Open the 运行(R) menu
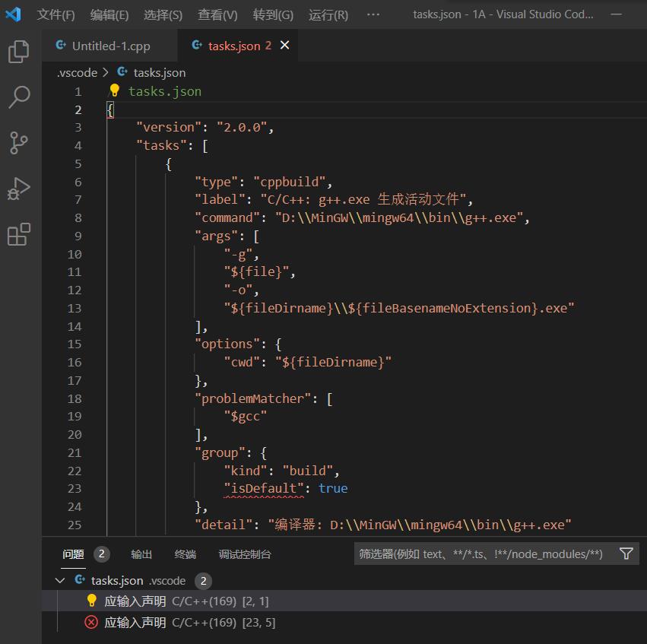 coord(328,14)
